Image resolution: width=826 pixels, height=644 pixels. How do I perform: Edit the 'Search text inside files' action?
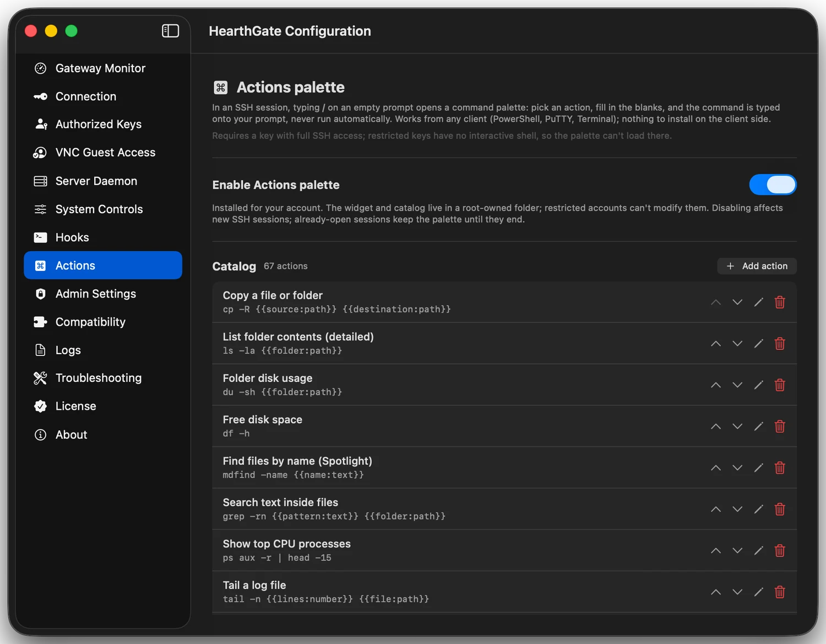[758, 509]
